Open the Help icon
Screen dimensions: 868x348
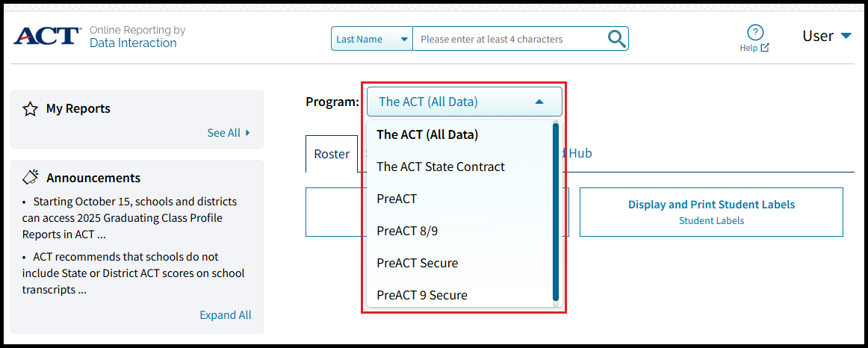[754, 33]
